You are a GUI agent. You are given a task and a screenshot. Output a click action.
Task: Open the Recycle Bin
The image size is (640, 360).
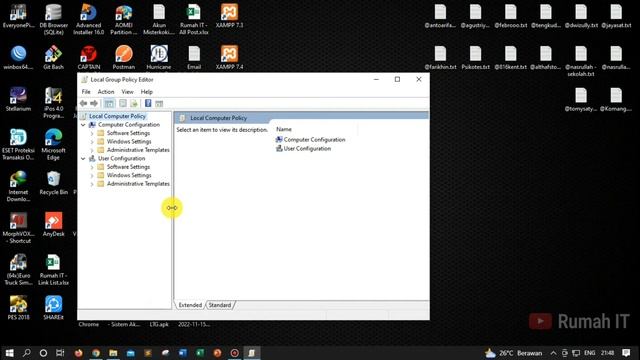(x=53, y=183)
